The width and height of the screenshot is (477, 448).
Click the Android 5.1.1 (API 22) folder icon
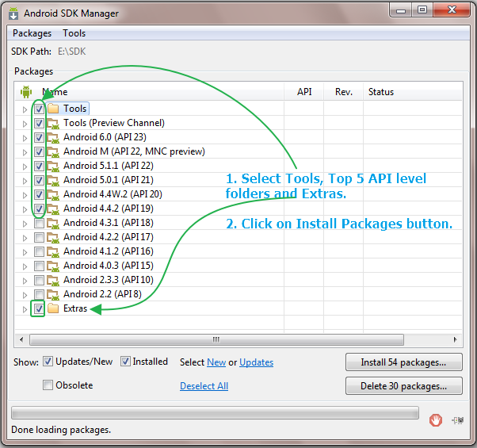pyautogui.click(x=53, y=166)
